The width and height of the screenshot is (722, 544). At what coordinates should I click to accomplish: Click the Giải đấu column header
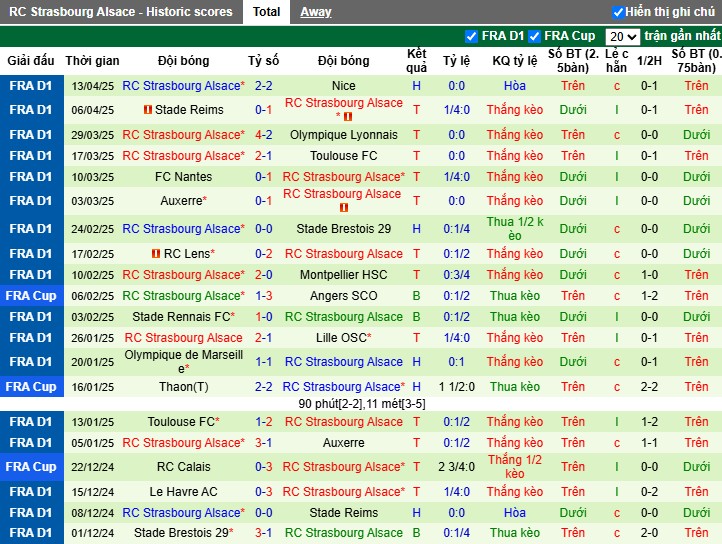31,60
